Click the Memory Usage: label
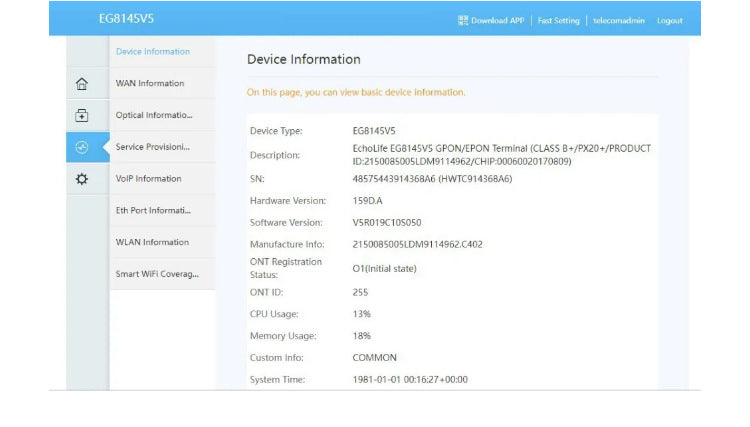The image size is (750, 427). coord(283,336)
